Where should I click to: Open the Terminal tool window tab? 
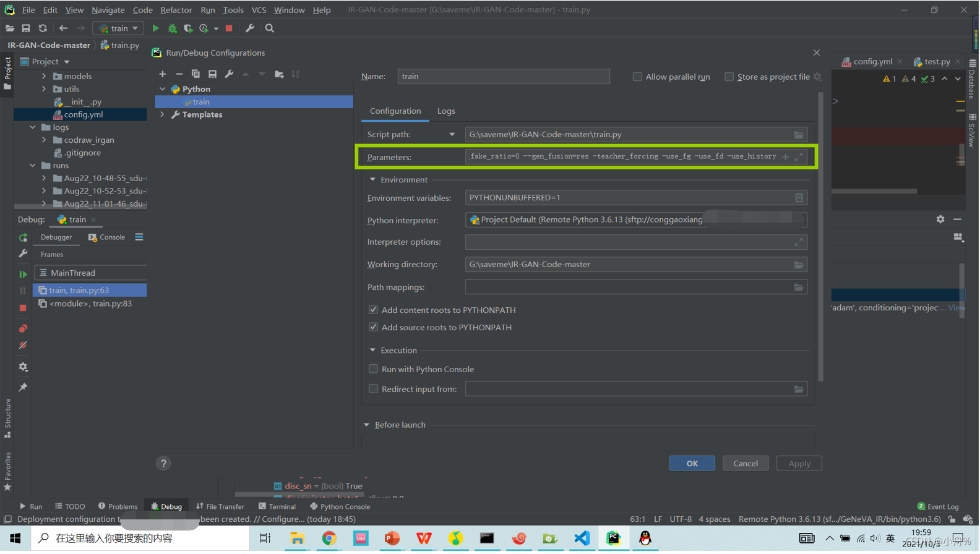pos(277,507)
